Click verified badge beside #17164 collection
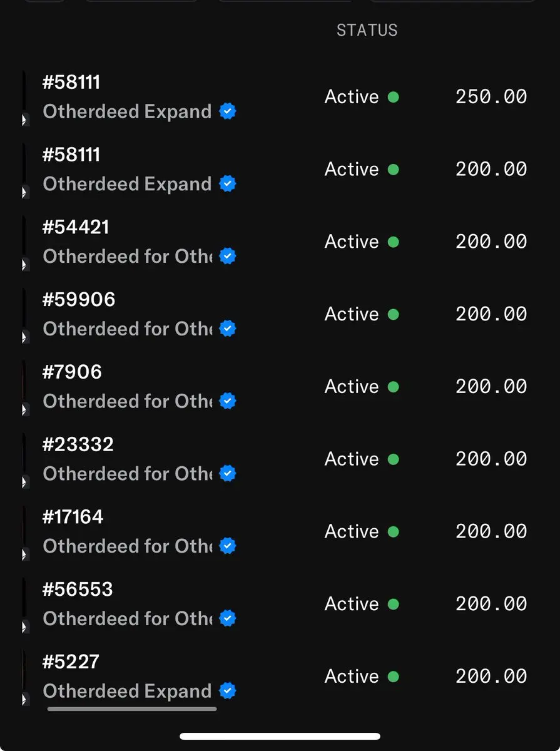Image resolution: width=560 pixels, height=751 pixels. 228,546
